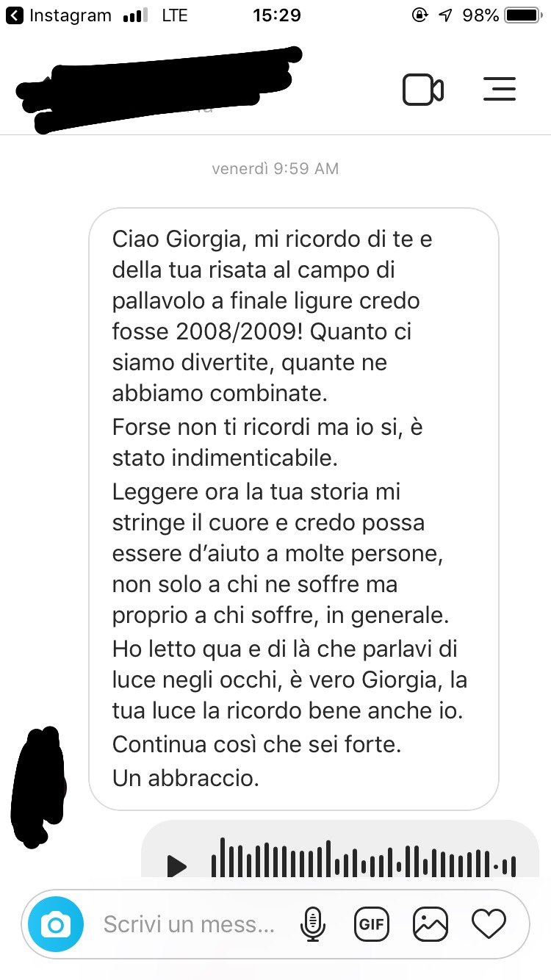Start a video call with camera icon
Screen dimensions: 551x980
(x=423, y=90)
